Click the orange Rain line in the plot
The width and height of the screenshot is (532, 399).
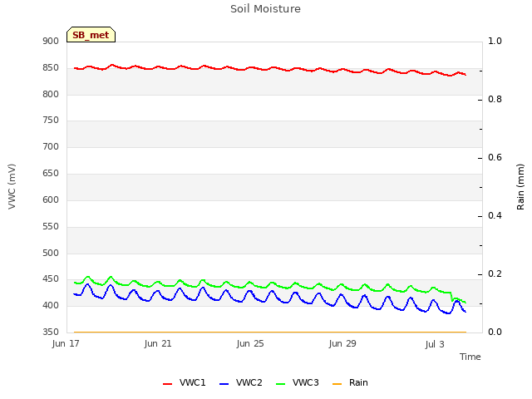[270, 332]
